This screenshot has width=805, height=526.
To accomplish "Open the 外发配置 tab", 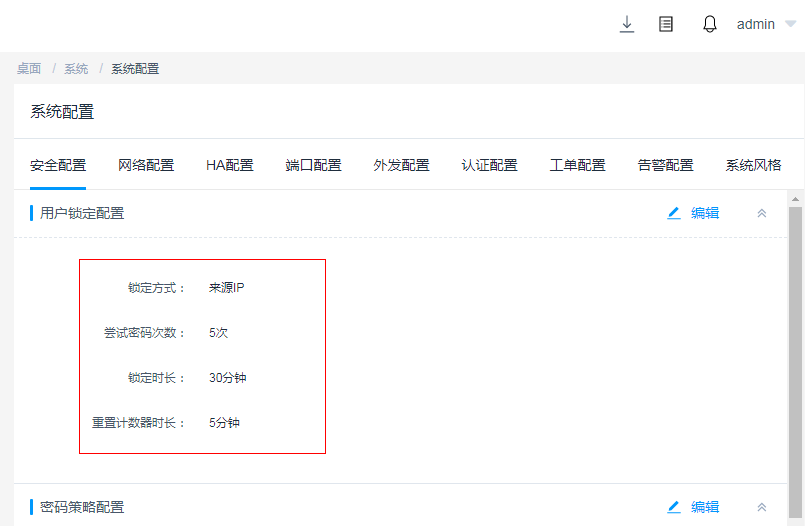I will (x=401, y=165).
